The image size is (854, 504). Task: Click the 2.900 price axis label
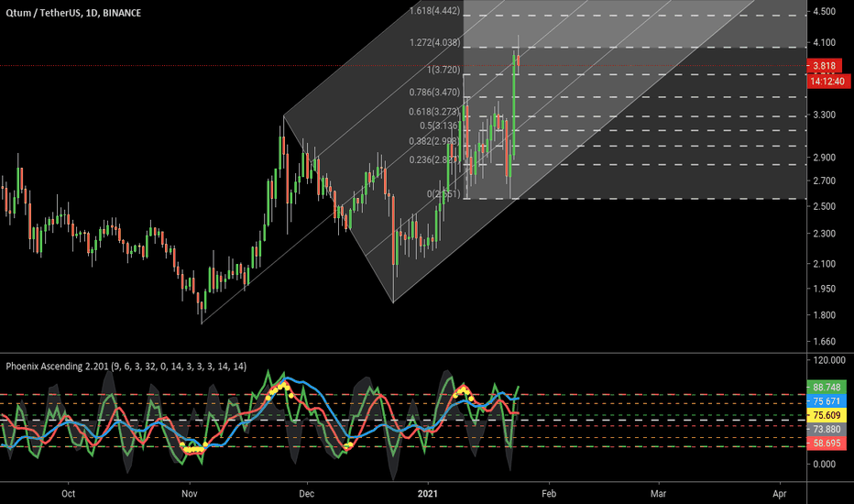click(824, 158)
